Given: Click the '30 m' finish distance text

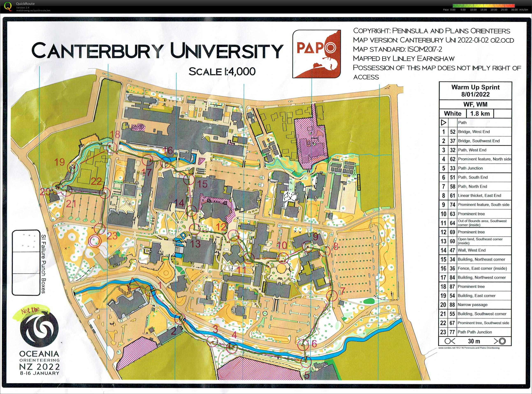Looking at the screenshot, I should point(474,341).
